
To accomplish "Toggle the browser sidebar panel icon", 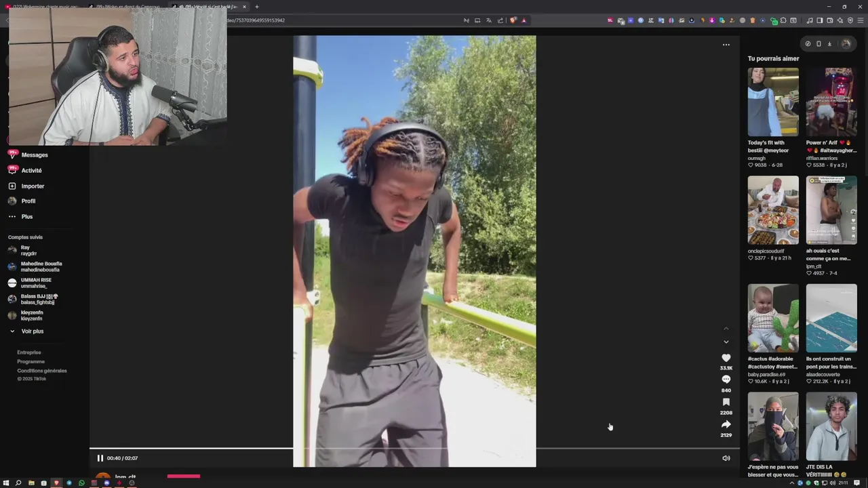I will pos(820,20).
